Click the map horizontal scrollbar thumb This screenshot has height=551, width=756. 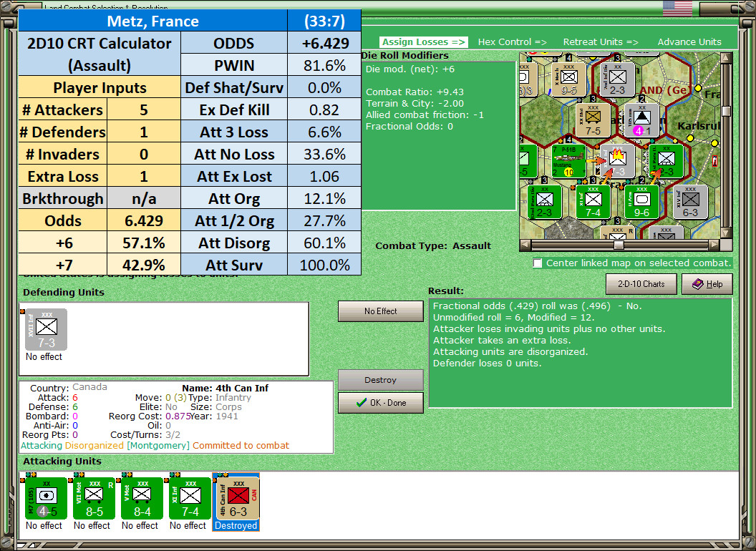click(x=619, y=245)
